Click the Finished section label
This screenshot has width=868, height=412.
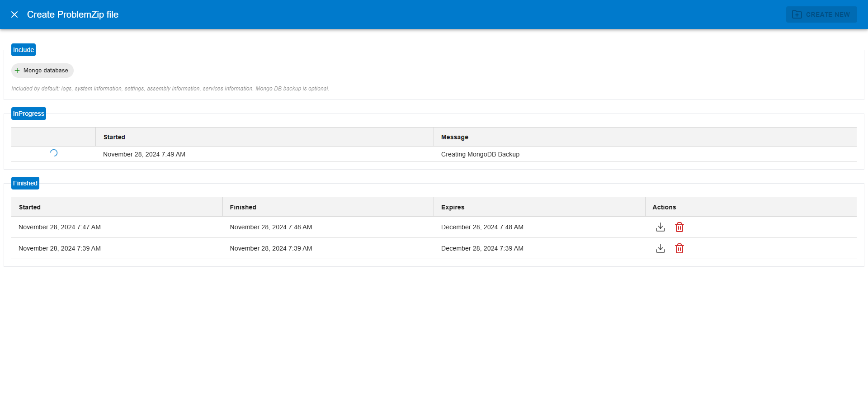pos(25,183)
